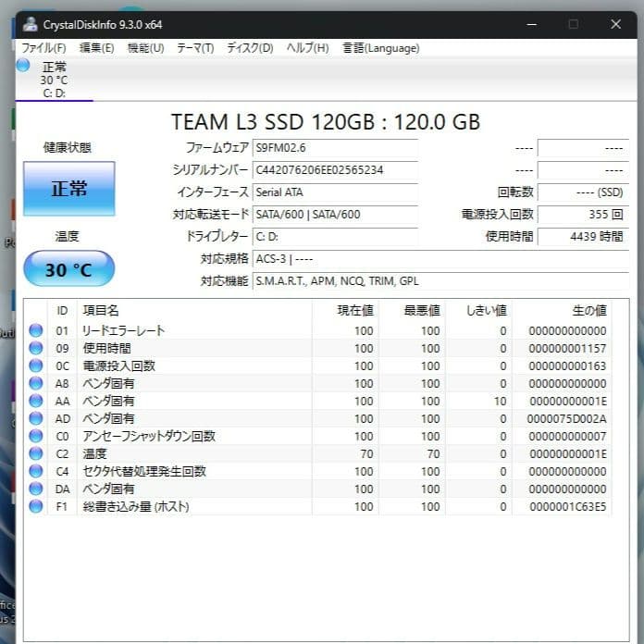Click status orb for 0C 電源投入回数 row
The height and width of the screenshot is (644, 644).
click(36, 365)
